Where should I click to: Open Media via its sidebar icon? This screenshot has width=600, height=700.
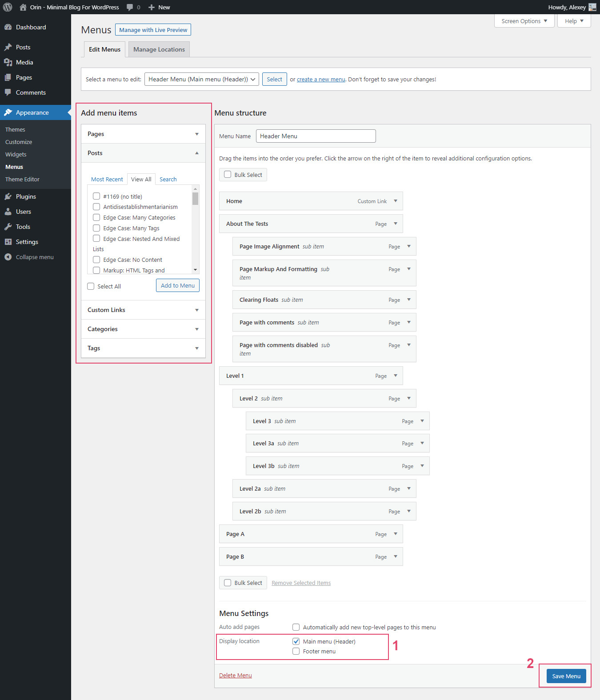(8, 62)
